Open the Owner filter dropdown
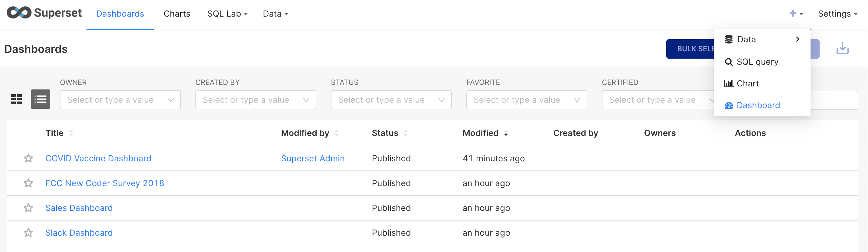Viewport: 868px width, 252px height. 120,100
